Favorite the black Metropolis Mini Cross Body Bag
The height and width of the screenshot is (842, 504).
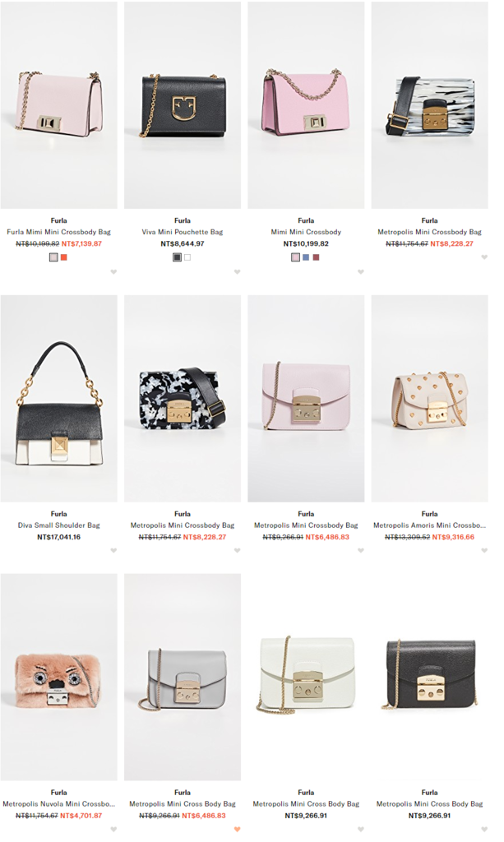click(x=484, y=829)
